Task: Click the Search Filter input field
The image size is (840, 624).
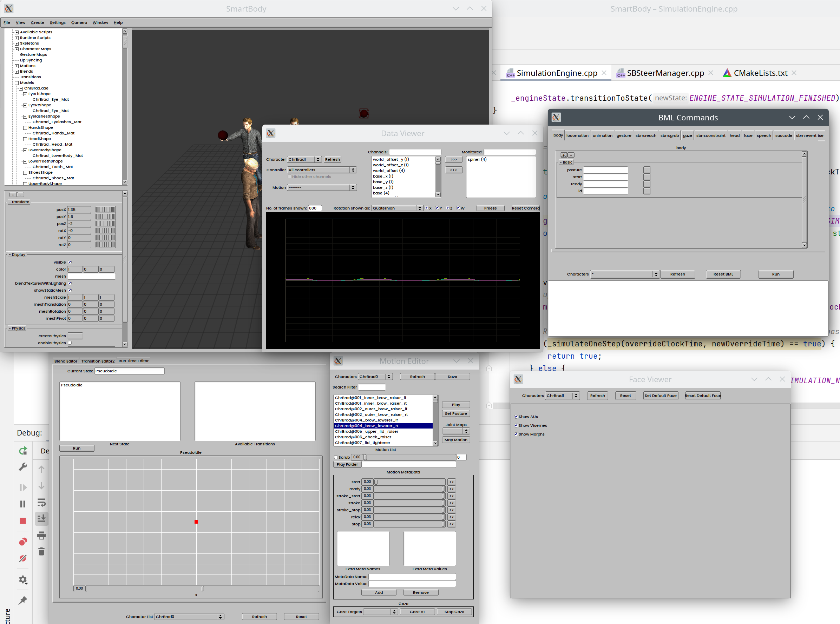Action: point(372,387)
